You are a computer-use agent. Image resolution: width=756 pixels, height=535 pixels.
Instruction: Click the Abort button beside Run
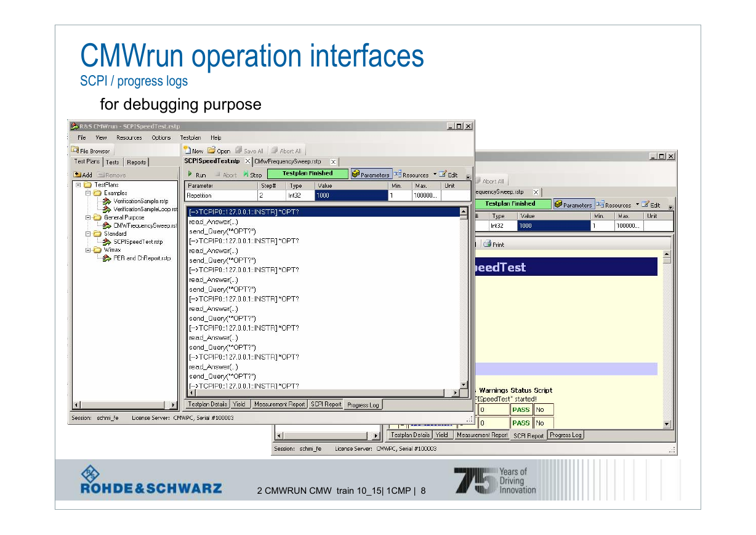point(225,175)
